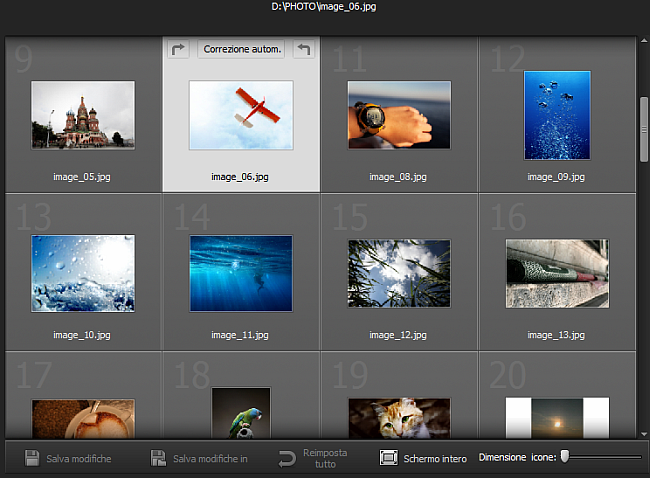Screen dimensions: 650x478
Task: Rotate image_06.jpg clockwise with the right arrow icon
Action: point(178,49)
